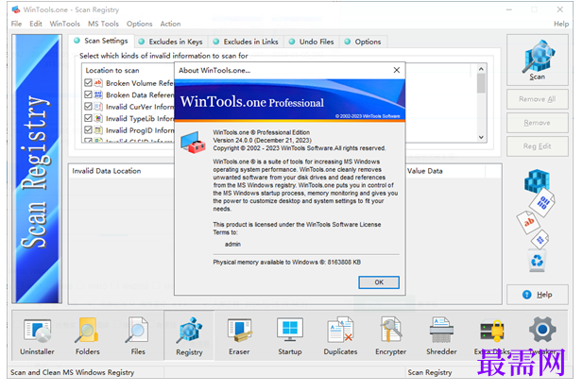Switch to Scan Settings tab
The width and height of the screenshot is (583, 392).
(x=101, y=41)
